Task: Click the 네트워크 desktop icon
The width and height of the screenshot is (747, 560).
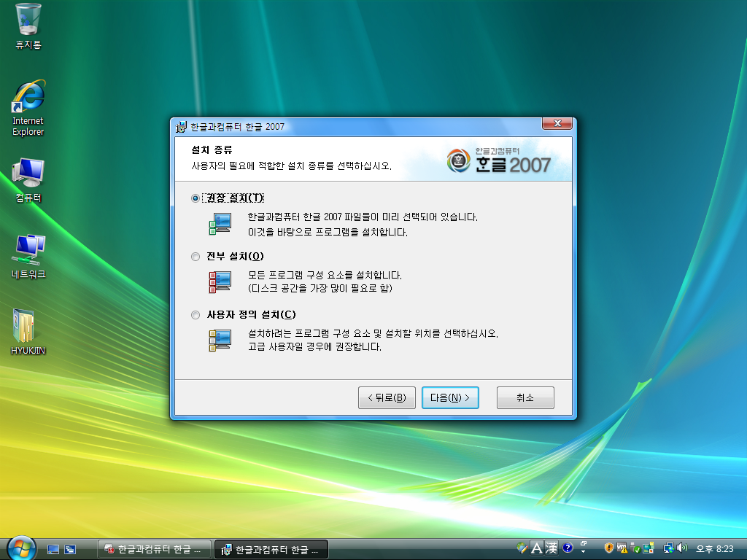Action: point(28,257)
